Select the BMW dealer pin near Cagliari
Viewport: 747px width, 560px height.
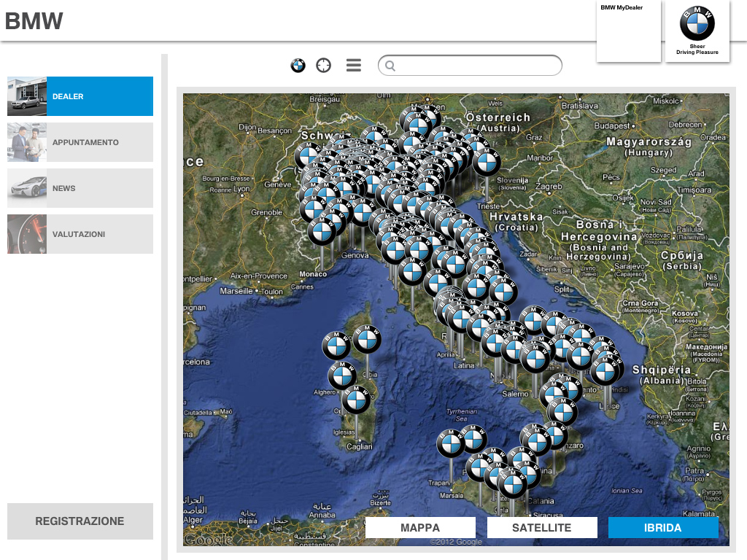(357, 400)
